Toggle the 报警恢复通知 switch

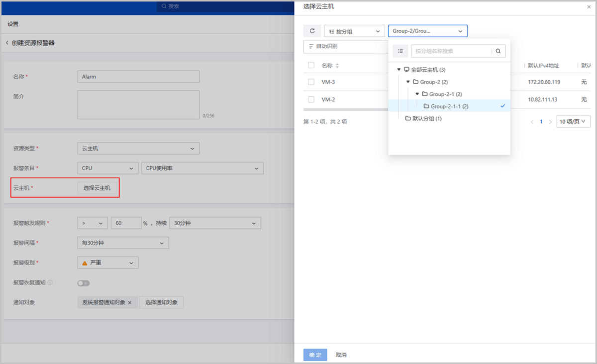point(83,283)
